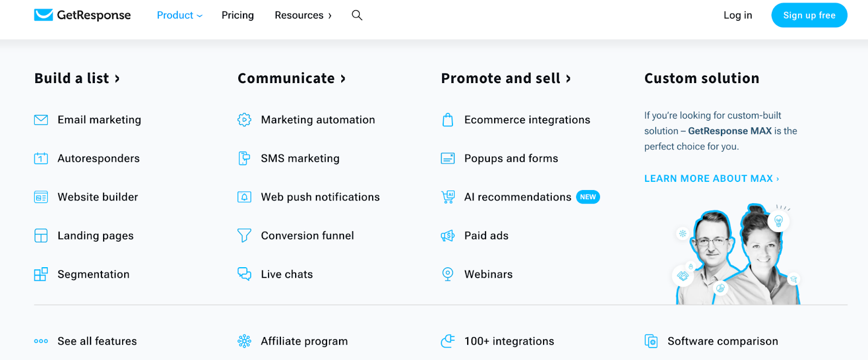868x360 pixels.
Task: Click the Autoresponders calendar icon
Action: click(41, 159)
